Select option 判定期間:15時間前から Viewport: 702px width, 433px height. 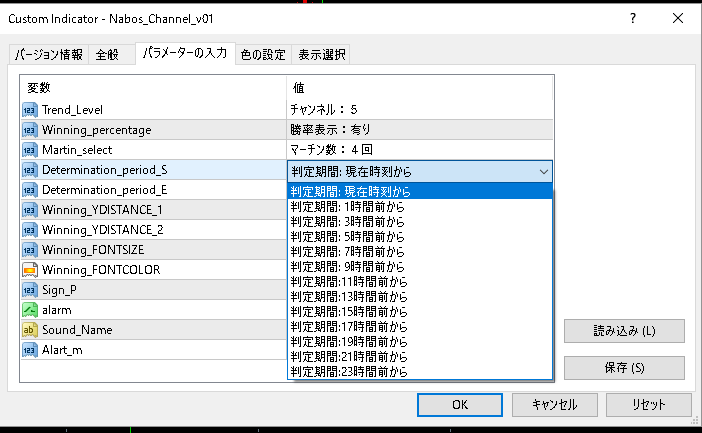tap(419, 312)
